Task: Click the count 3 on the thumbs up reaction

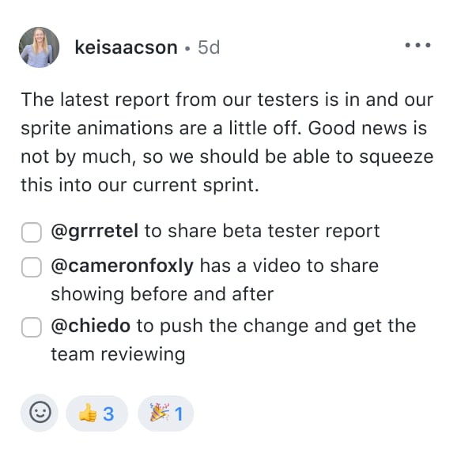Action: (109, 413)
